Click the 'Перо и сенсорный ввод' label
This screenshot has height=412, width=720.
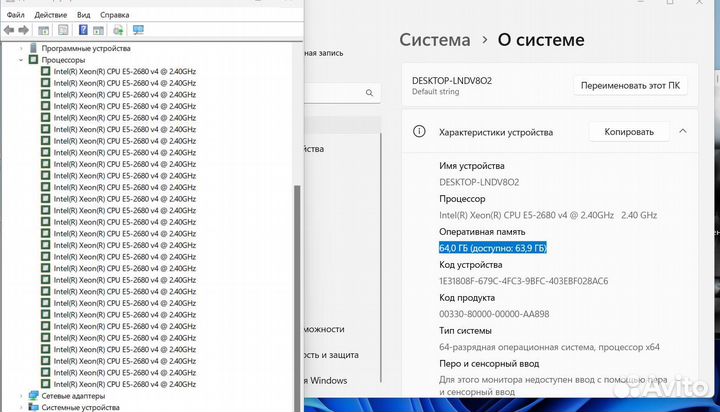(489, 364)
